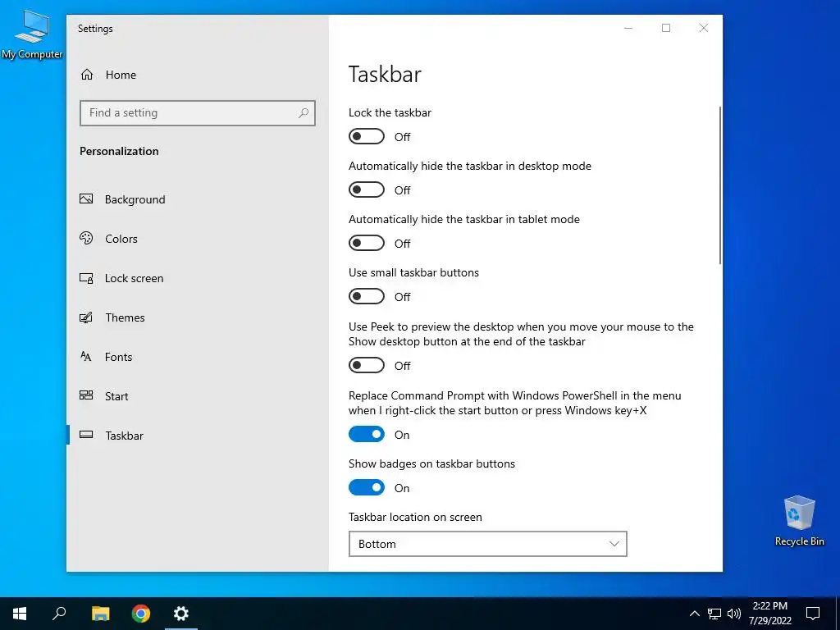Open the Windows Start menu button

[20, 614]
